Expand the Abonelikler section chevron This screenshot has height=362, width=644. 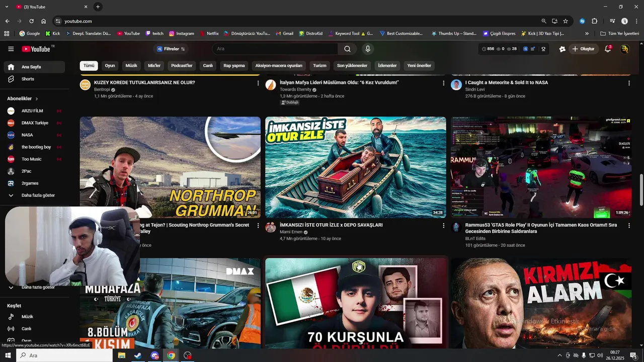37,99
